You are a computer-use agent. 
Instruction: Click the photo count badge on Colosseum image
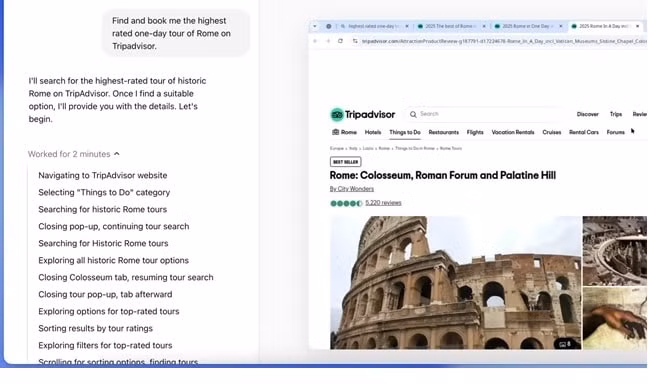[565, 344]
